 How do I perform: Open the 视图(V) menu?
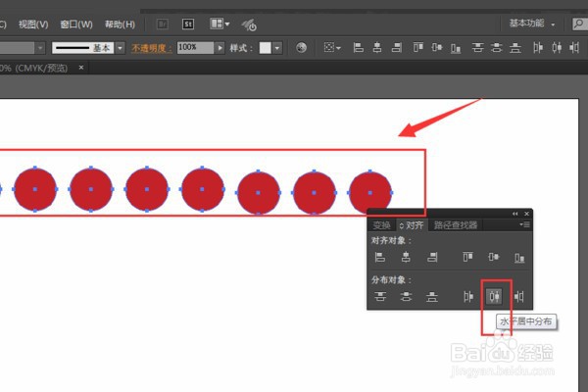click(x=33, y=24)
